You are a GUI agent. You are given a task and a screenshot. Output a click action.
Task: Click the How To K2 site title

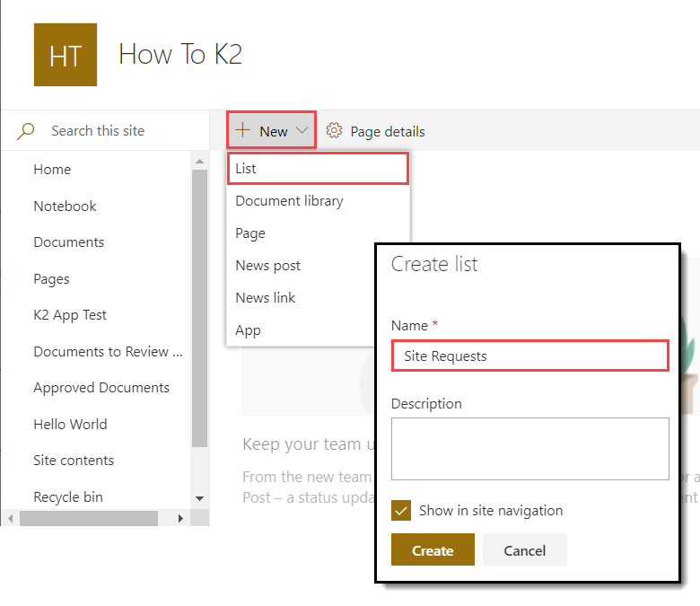180,55
